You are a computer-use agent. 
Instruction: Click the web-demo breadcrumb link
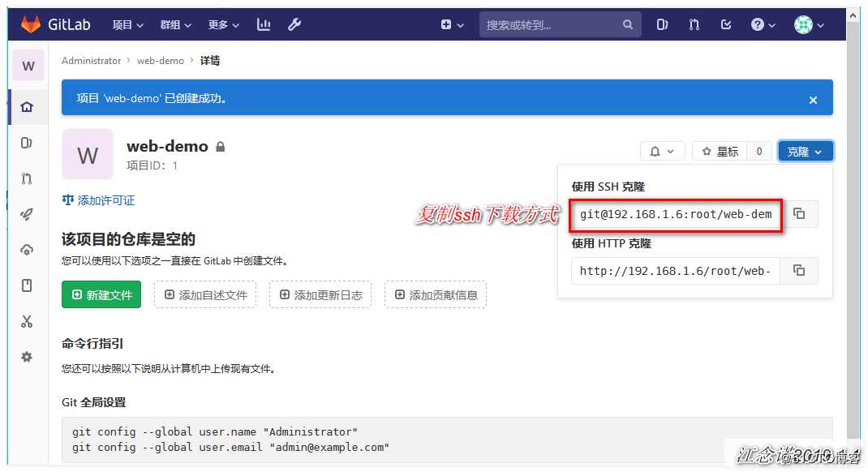click(161, 60)
